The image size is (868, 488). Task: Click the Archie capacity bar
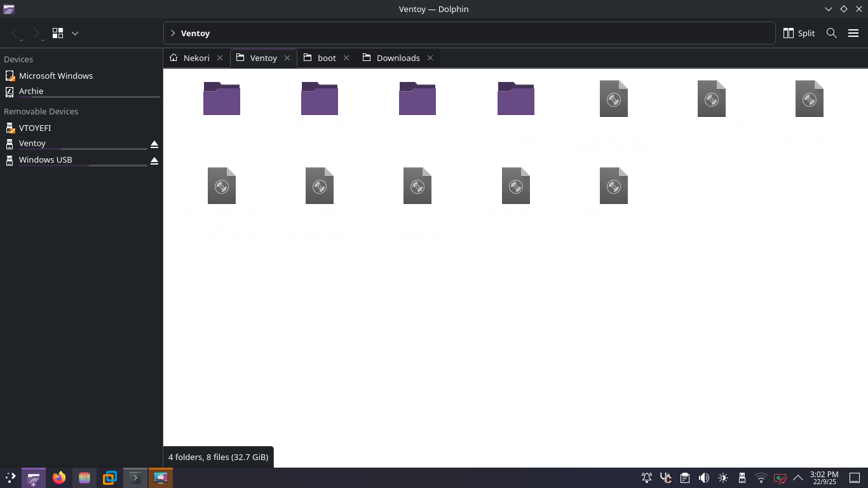(x=89, y=97)
